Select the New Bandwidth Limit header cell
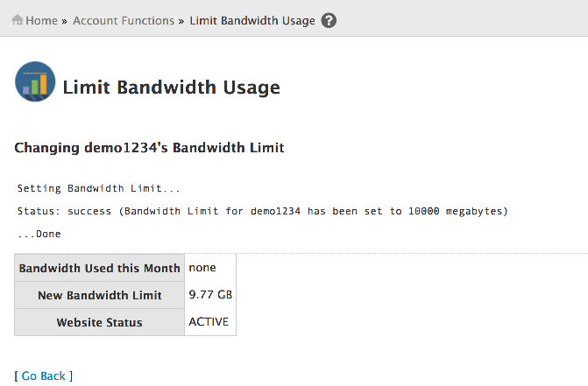588x386 pixels. click(99, 295)
